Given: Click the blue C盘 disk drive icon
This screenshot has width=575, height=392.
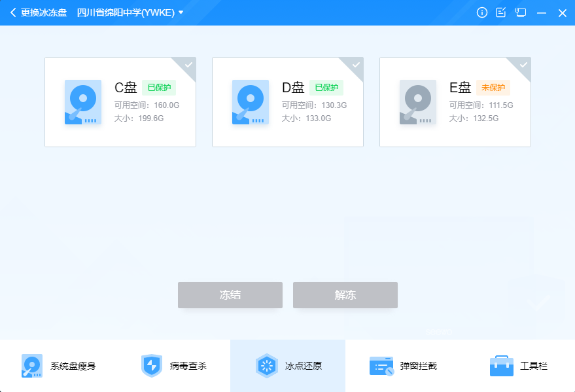Looking at the screenshot, I should (83, 102).
